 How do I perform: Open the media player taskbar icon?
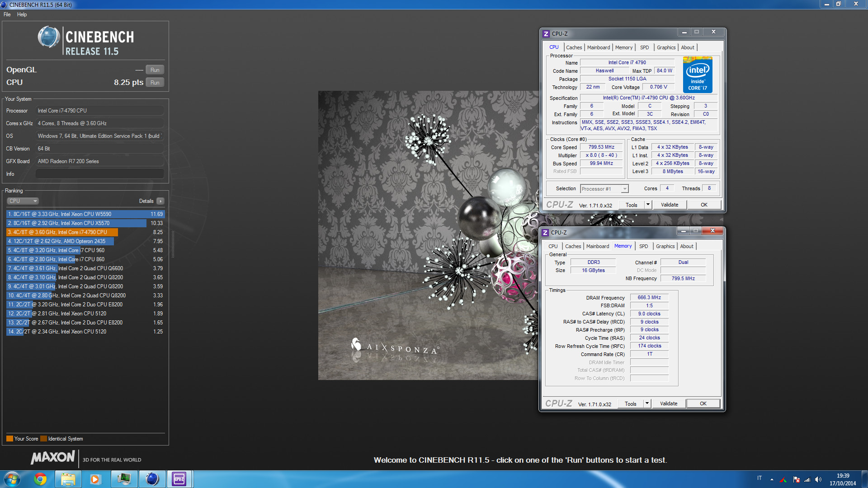coord(95,479)
